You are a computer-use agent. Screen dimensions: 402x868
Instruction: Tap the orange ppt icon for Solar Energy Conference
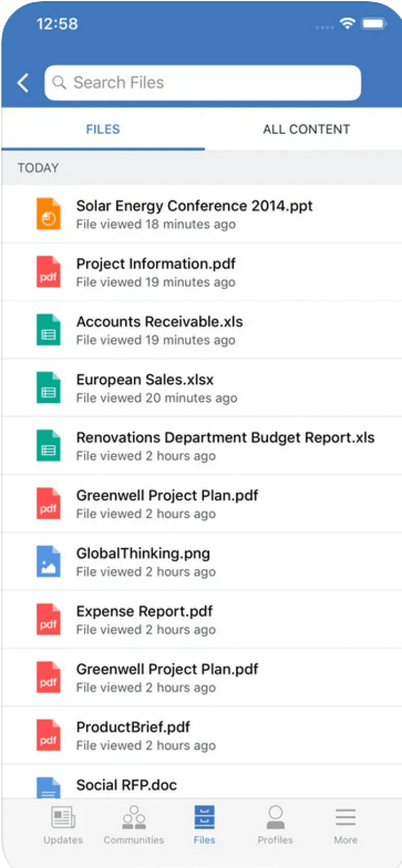click(x=48, y=214)
